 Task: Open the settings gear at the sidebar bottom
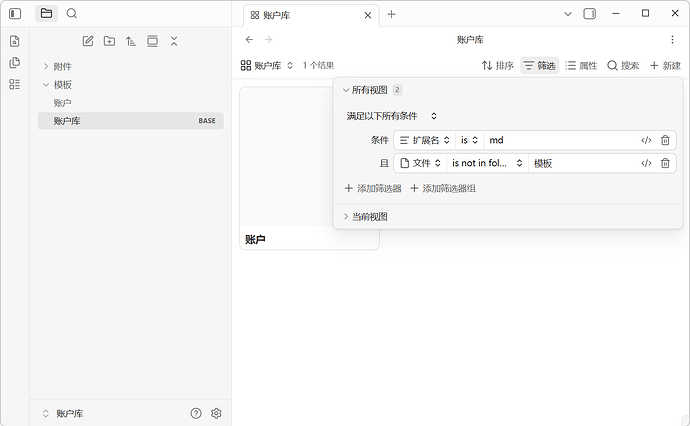pos(216,413)
